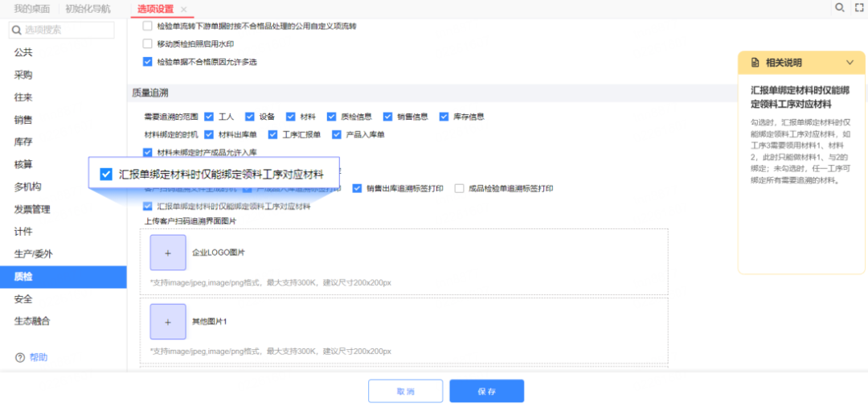Switch to 我的桌面 tab
Image resolution: width=868 pixels, height=407 pixels.
[31, 8]
